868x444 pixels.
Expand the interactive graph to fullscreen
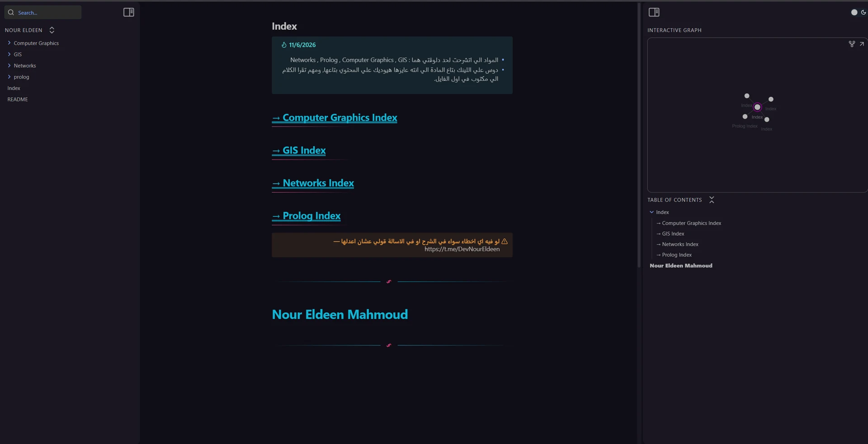862,44
